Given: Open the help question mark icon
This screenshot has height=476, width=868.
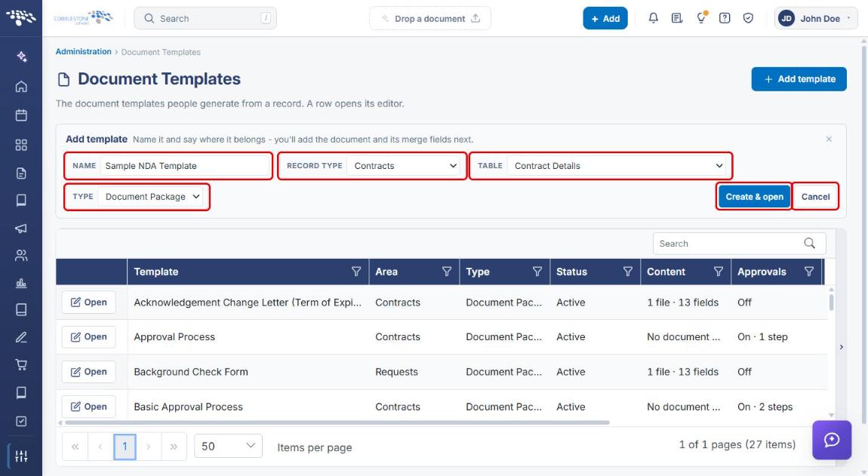Looking at the screenshot, I should click(x=724, y=18).
